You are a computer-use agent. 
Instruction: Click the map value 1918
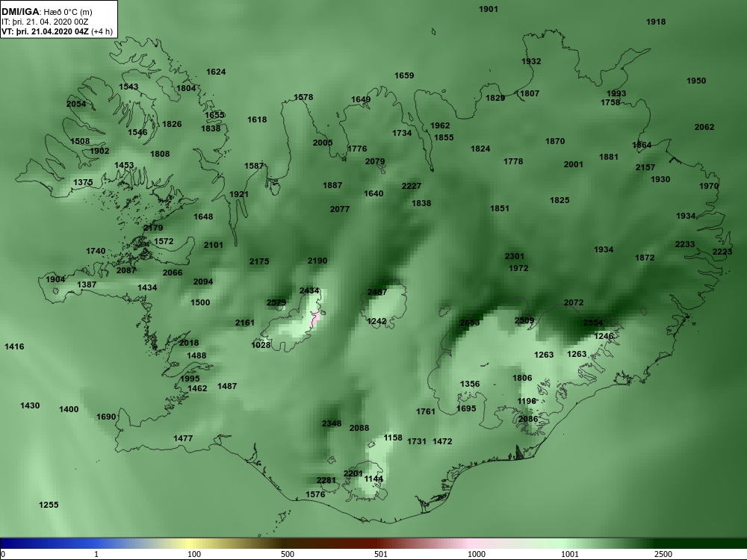click(x=656, y=22)
